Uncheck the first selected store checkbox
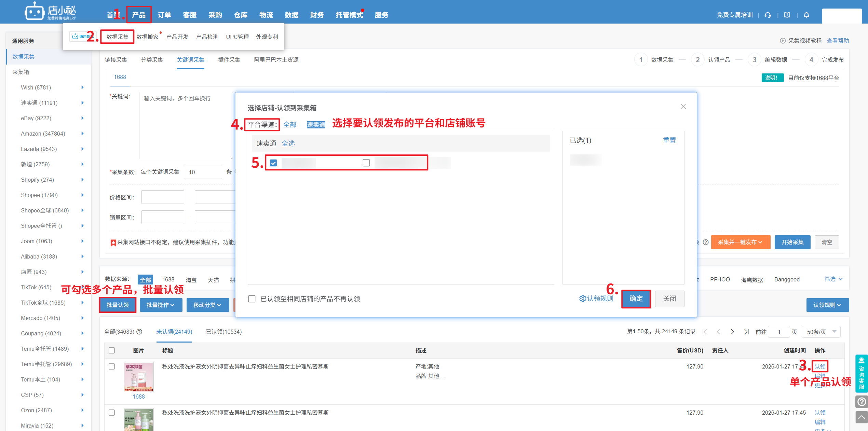Viewport: 868px width, 431px height. click(273, 163)
